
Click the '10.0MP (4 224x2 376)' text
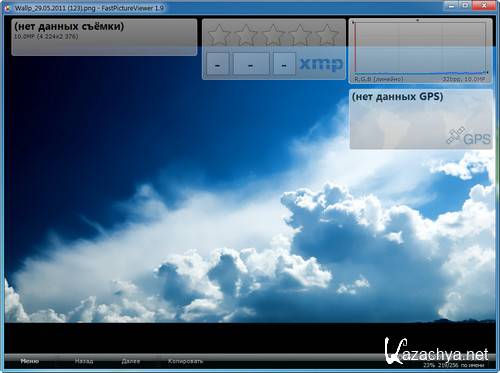click(x=46, y=36)
